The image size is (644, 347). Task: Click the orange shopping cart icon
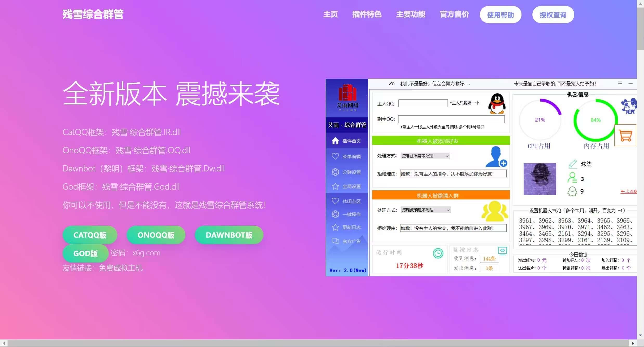tap(625, 135)
